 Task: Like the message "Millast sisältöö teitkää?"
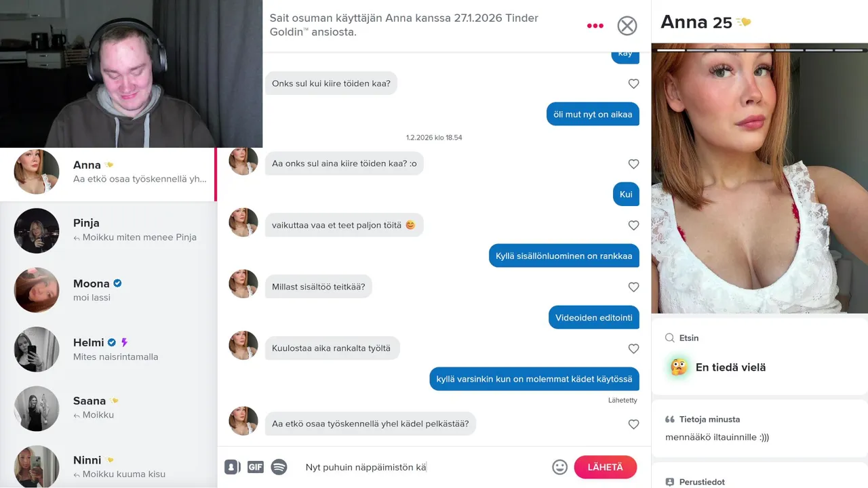[x=633, y=287]
